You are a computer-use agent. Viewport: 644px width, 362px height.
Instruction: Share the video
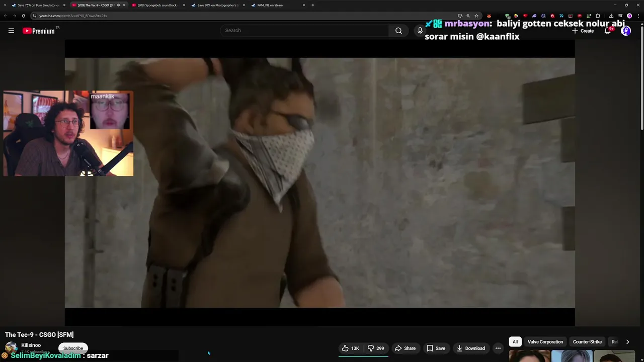click(x=405, y=348)
